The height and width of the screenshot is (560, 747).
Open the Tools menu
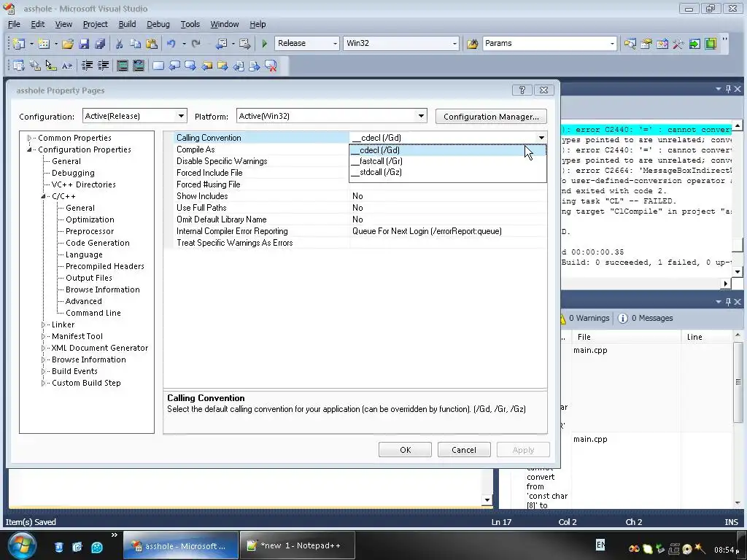point(190,24)
